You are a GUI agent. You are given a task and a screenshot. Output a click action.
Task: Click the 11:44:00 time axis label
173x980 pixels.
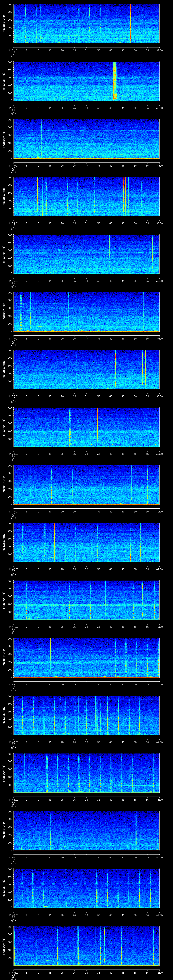tap(14, 800)
